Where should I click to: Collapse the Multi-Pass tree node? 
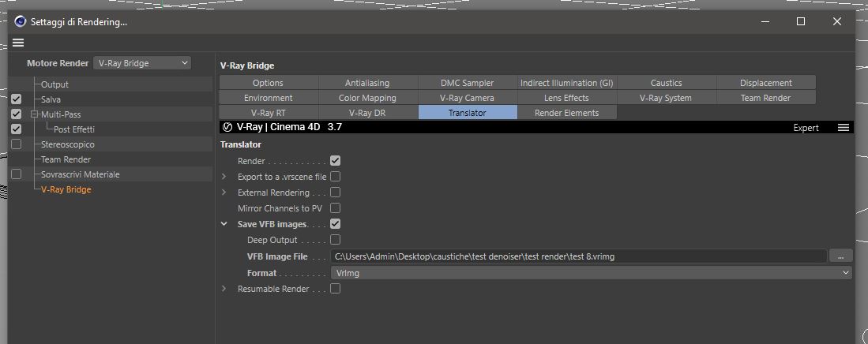[x=34, y=114]
